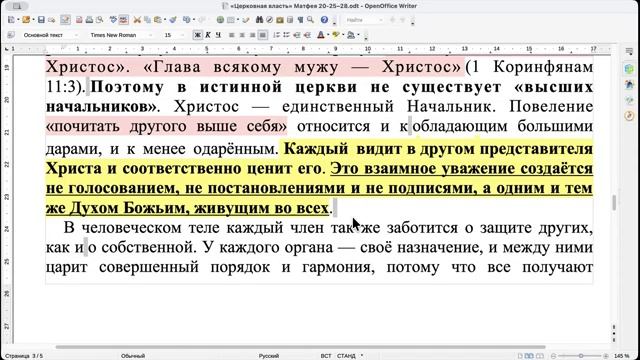Viewport: 640px width, 360px height.
Task: Click the Send document by email icon
Action: (51, 20)
